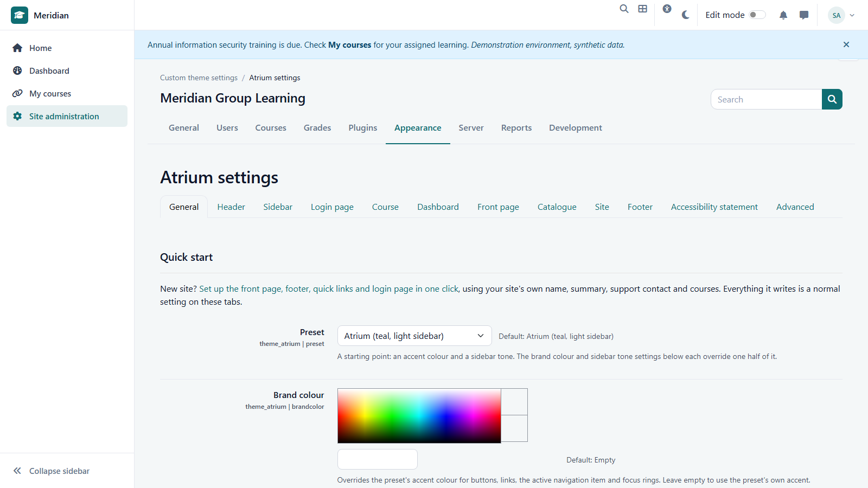Go to the Development admin tab
868x488 pixels.
tap(576, 128)
